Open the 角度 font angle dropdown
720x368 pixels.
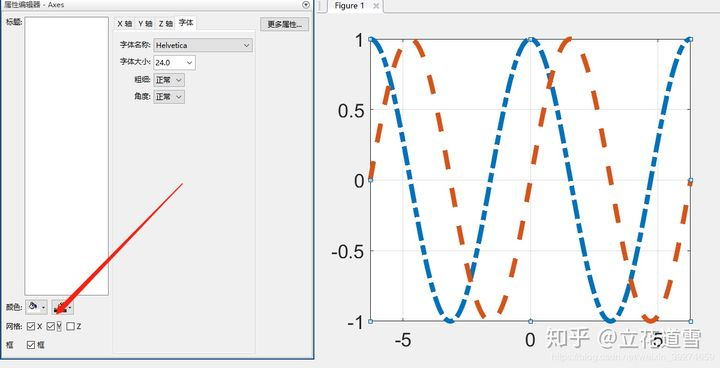click(x=169, y=97)
